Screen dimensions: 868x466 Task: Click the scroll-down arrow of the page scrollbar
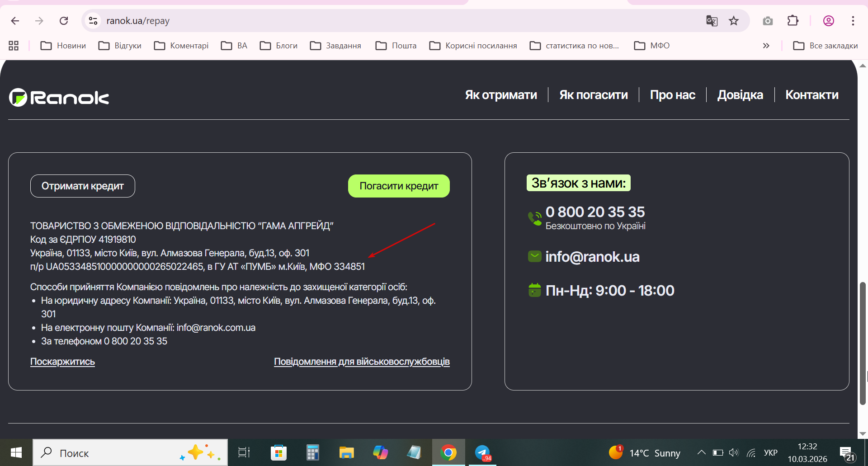pyautogui.click(x=863, y=434)
